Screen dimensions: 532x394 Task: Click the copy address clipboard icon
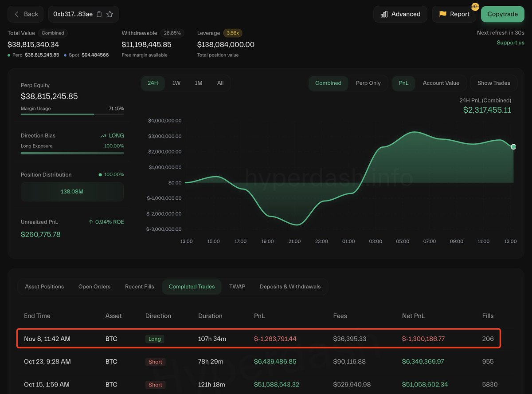(99, 14)
